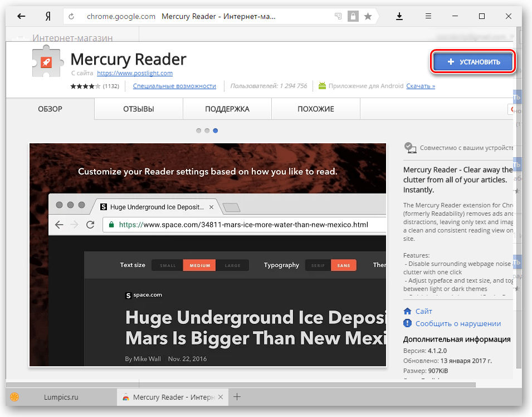The height and width of the screenshot is (417, 532).
Task: Open the postlight.com website link
Action: tap(135, 73)
